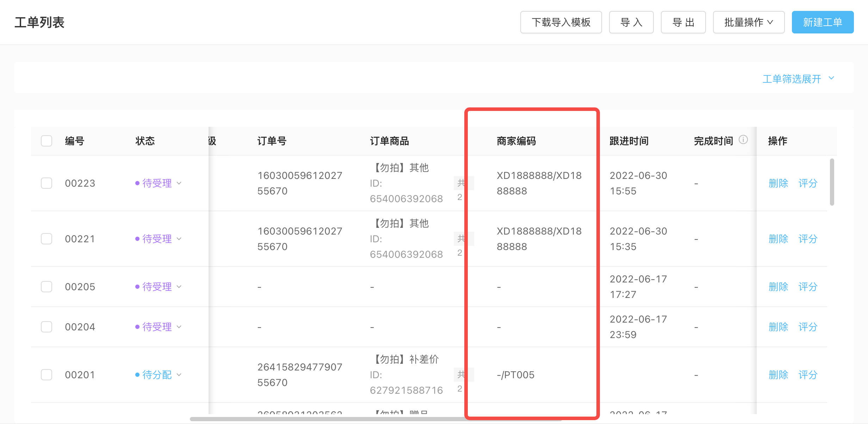Check the box for ticket 00205
The height and width of the screenshot is (424, 868).
(46, 287)
